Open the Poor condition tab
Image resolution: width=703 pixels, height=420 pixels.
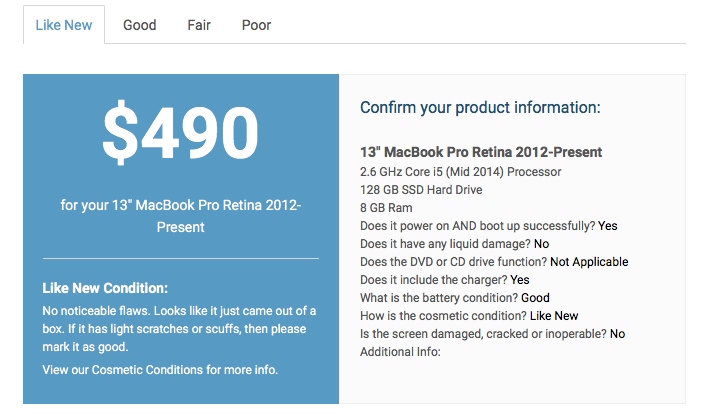click(256, 25)
